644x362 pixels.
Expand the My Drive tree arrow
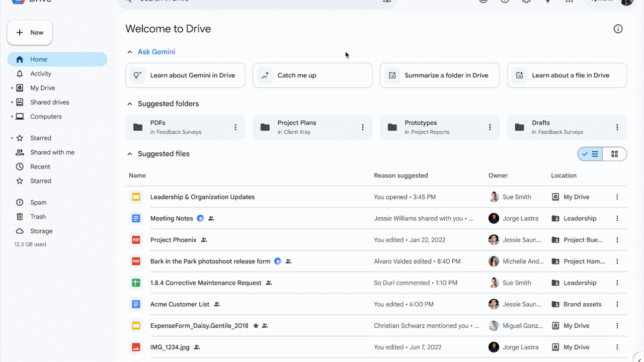tap(12, 88)
